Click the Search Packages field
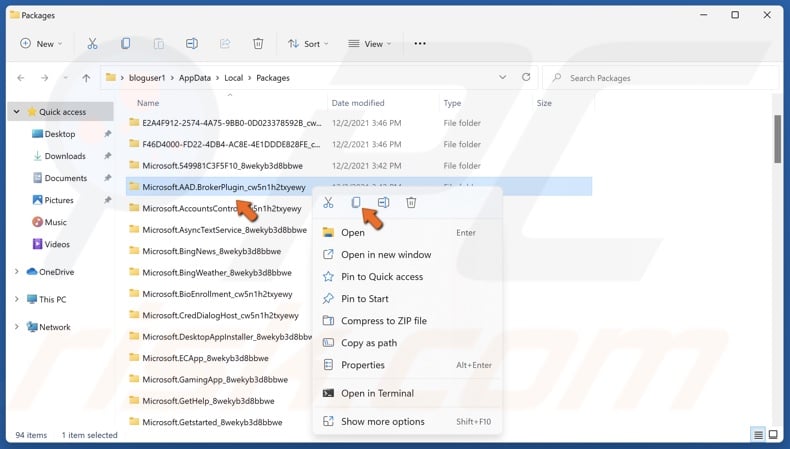 click(662, 78)
